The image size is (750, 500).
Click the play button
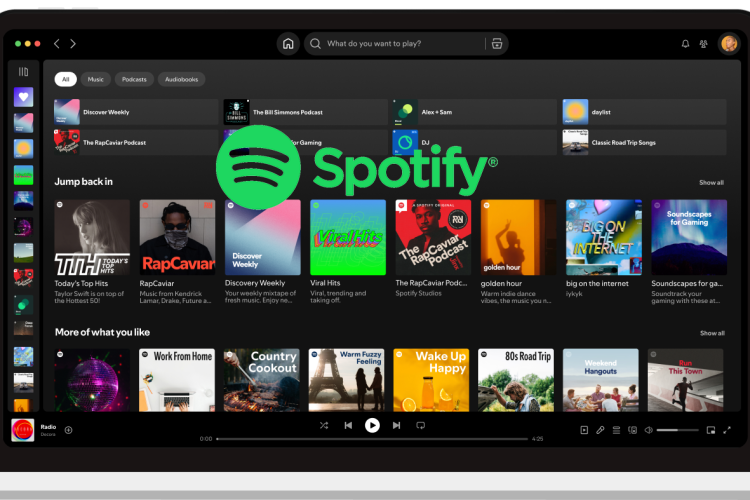point(372,425)
